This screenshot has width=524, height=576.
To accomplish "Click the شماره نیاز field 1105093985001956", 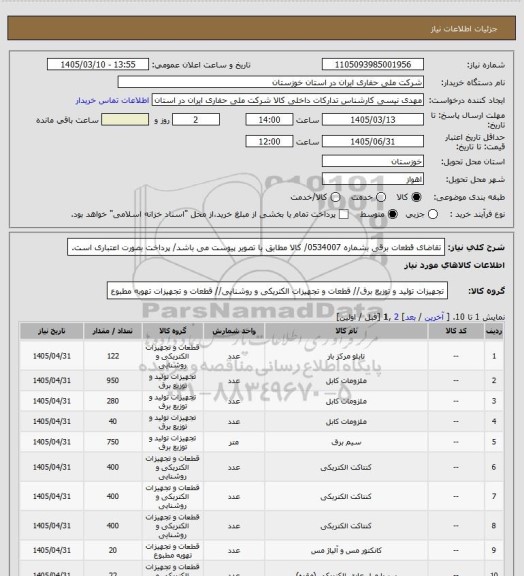I will [373, 64].
